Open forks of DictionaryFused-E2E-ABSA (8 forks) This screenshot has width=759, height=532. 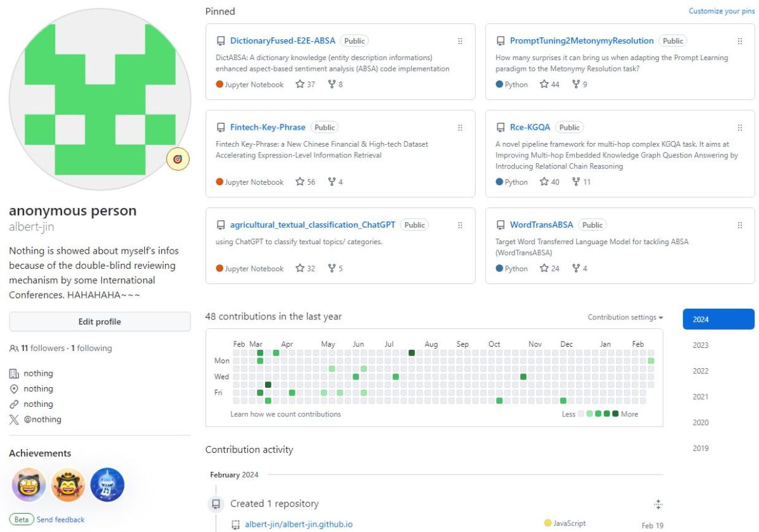335,84
